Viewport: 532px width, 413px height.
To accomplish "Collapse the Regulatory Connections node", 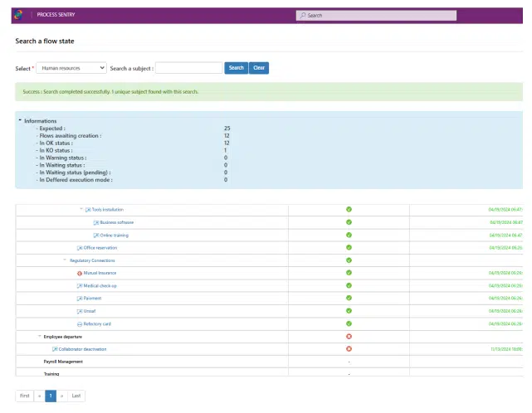I will pos(65,260).
